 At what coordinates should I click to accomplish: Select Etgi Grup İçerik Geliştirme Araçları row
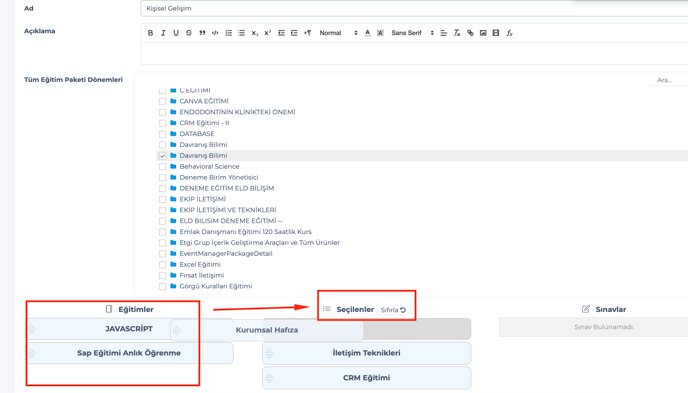tap(259, 243)
